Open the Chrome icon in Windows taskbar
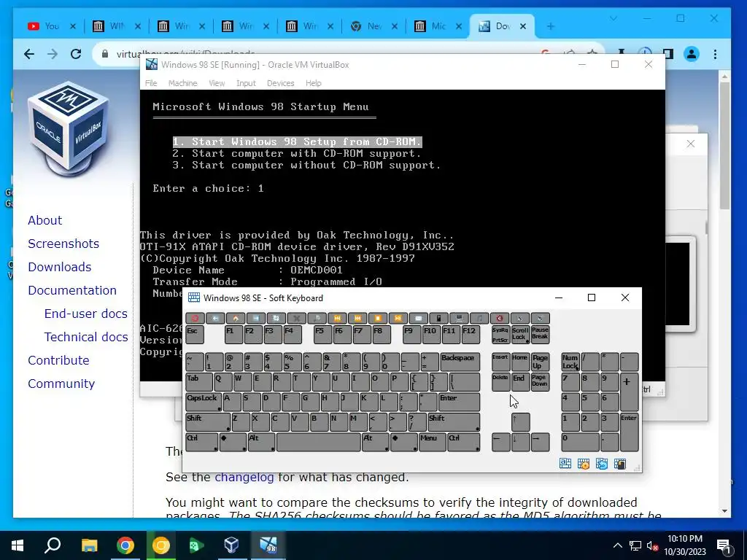This screenshot has width=747, height=560. pos(125,545)
